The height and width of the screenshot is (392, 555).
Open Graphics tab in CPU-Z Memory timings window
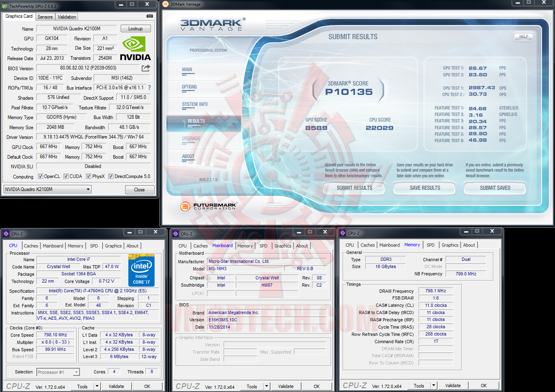click(x=450, y=245)
